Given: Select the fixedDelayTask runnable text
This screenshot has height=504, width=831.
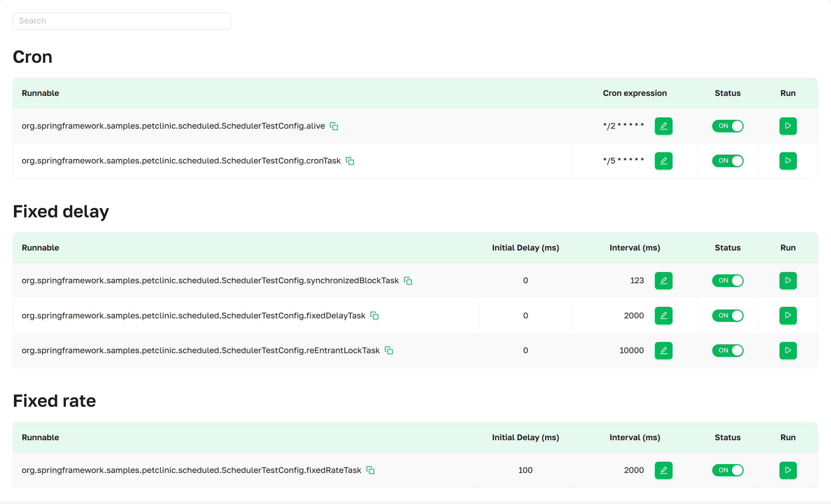Looking at the screenshot, I should coord(193,316).
